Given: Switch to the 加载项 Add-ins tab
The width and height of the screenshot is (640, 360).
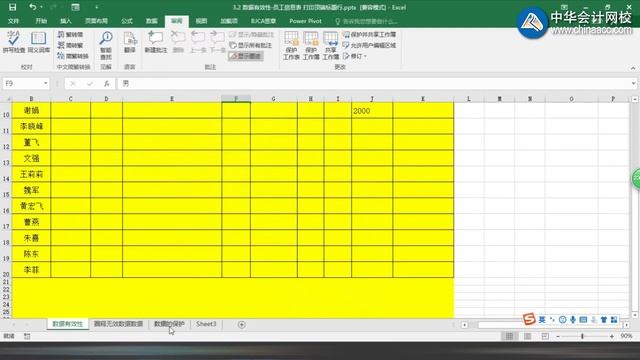Looking at the screenshot, I should 229,21.
